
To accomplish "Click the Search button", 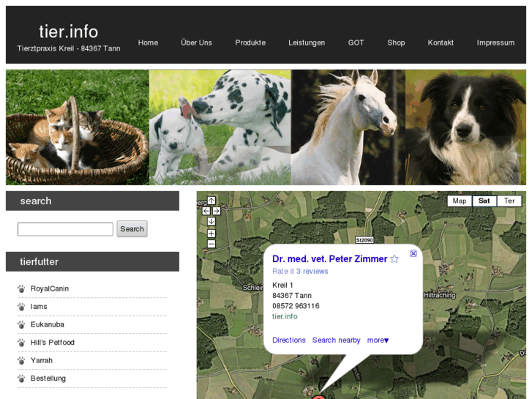I will click(x=132, y=229).
